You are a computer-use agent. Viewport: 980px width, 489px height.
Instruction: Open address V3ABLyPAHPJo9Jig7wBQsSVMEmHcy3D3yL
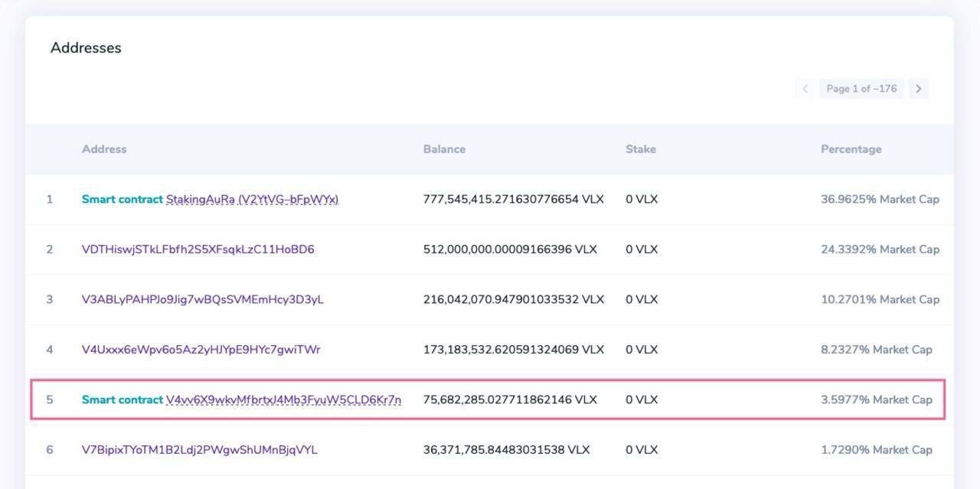(203, 299)
